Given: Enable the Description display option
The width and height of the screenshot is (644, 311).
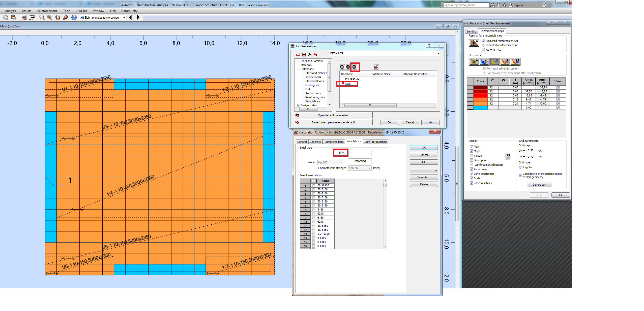Looking at the screenshot, I should [472, 160].
